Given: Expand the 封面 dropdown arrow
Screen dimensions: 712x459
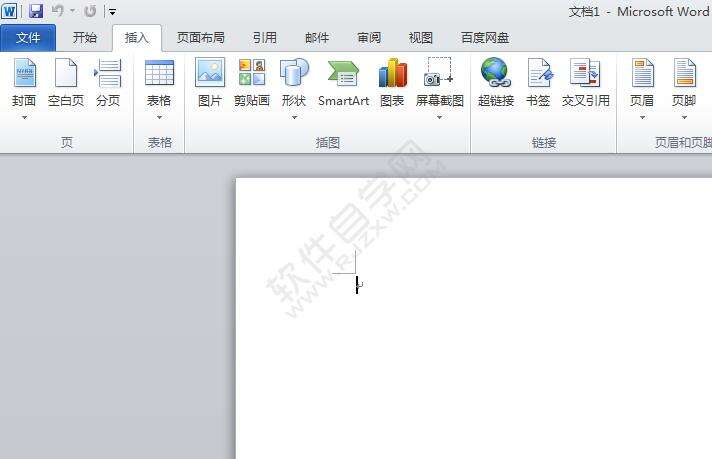Looking at the screenshot, I should 25,117.
